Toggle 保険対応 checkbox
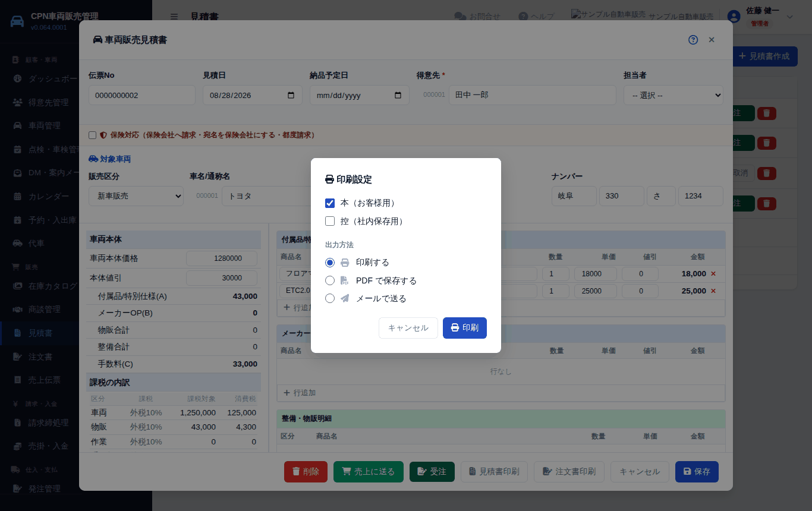 coord(92,135)
